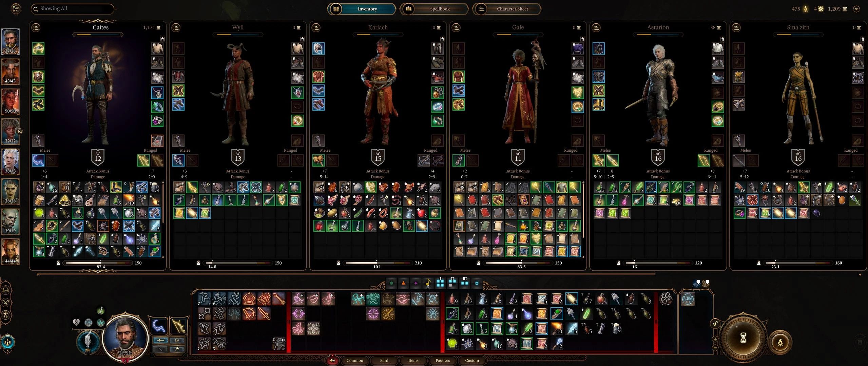This screenshot has height=366, width=868.
Task: Use the Ranged Attack arrow icon
Action: pyautogui.click(x=279, y=299)
